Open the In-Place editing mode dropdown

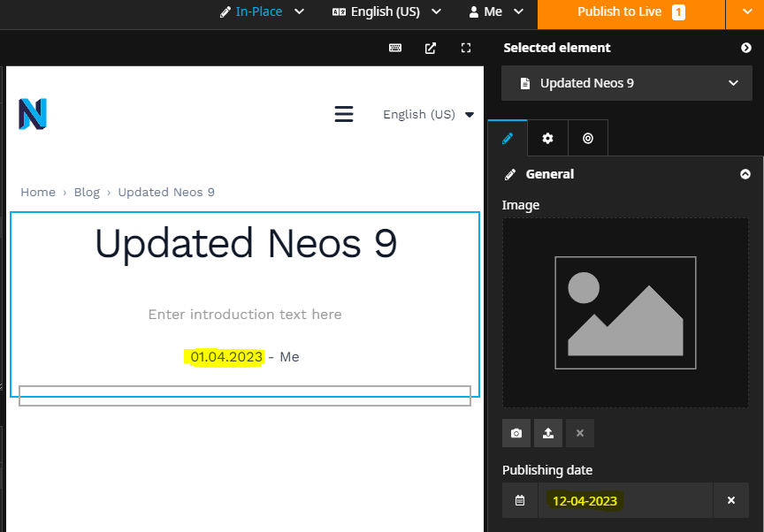[261, 12]
